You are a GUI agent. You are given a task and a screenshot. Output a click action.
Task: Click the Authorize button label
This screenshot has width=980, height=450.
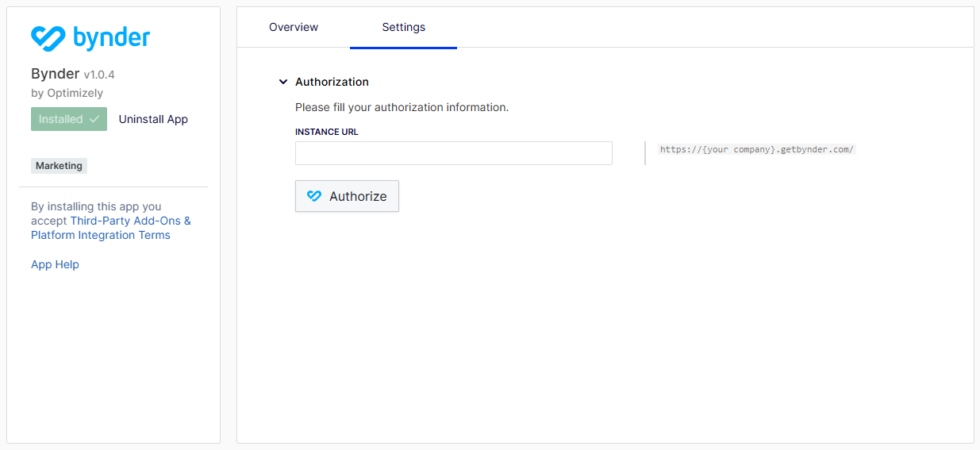point(358,196)
